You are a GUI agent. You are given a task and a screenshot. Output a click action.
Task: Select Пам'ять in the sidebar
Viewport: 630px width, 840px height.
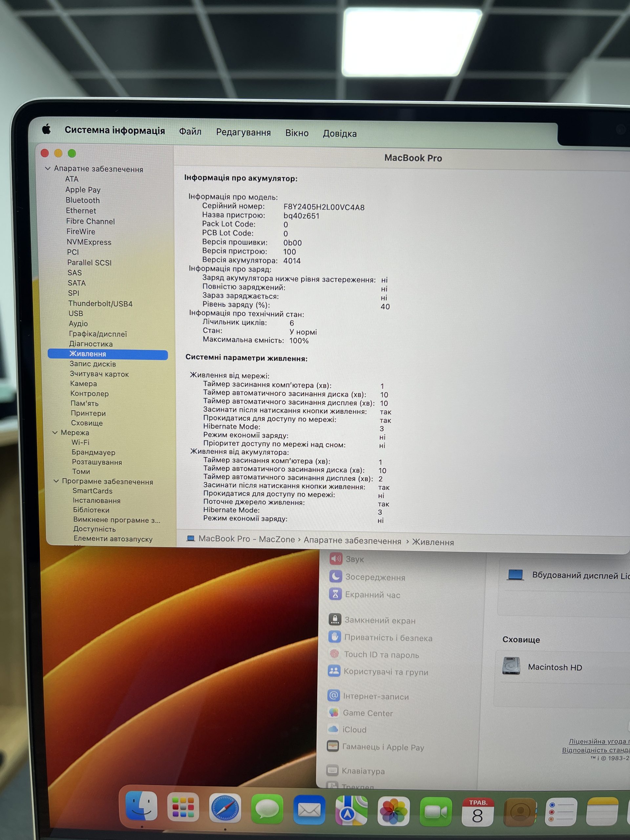pos(84,403)
